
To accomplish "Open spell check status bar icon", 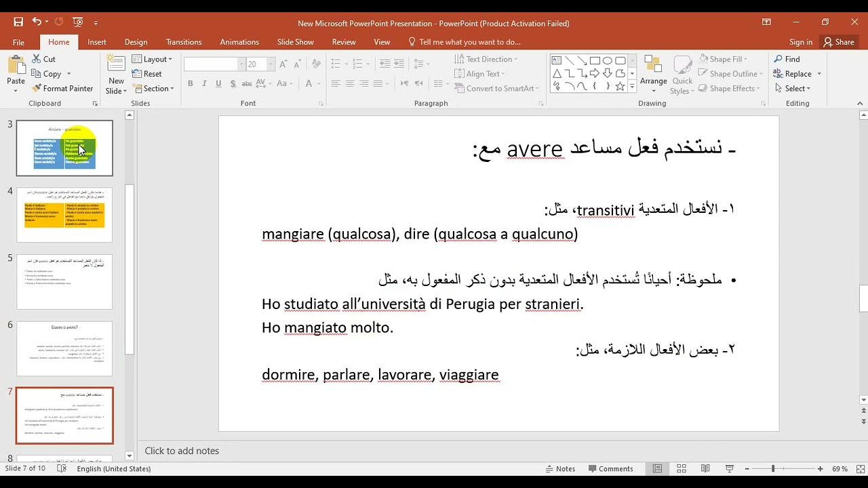I will pyautogui.click(x=62, y=468).
